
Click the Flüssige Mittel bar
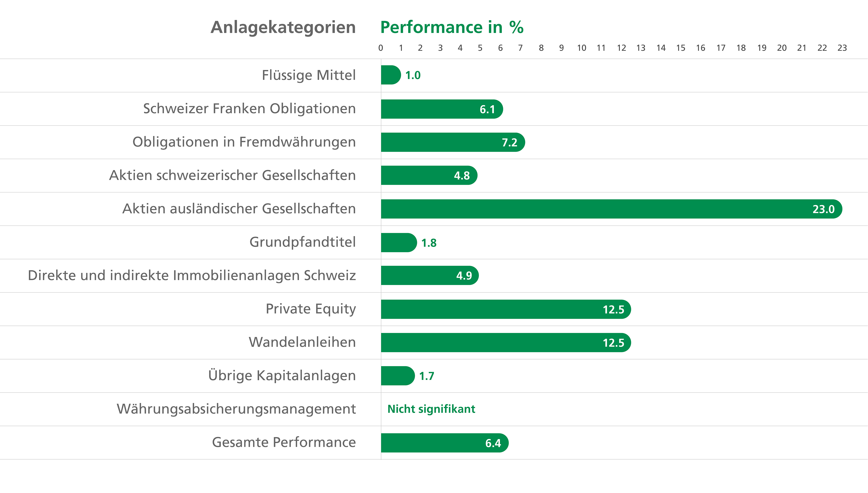click(391, 75)
